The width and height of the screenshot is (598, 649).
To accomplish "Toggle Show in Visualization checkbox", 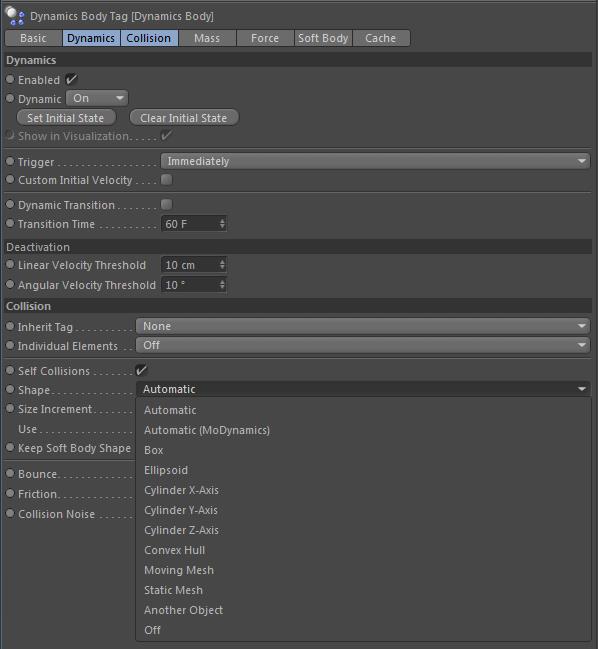I will [x=166, y=135].
